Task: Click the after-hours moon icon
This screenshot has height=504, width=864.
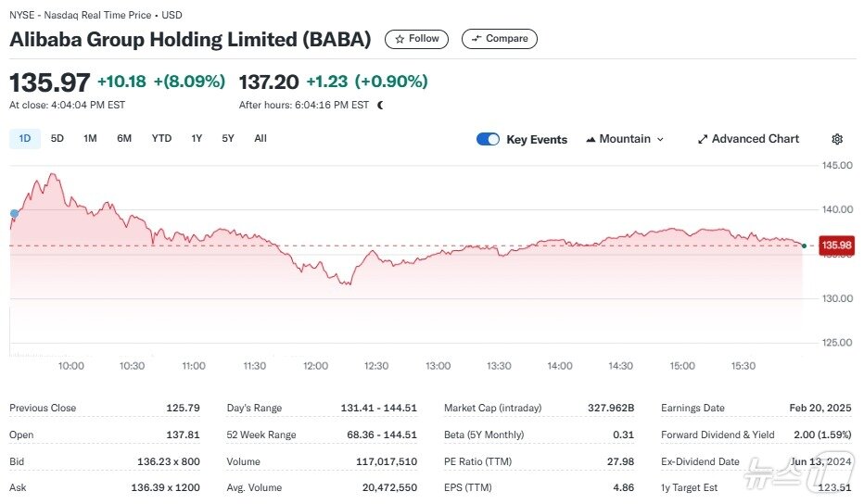Action: [380, 105]
